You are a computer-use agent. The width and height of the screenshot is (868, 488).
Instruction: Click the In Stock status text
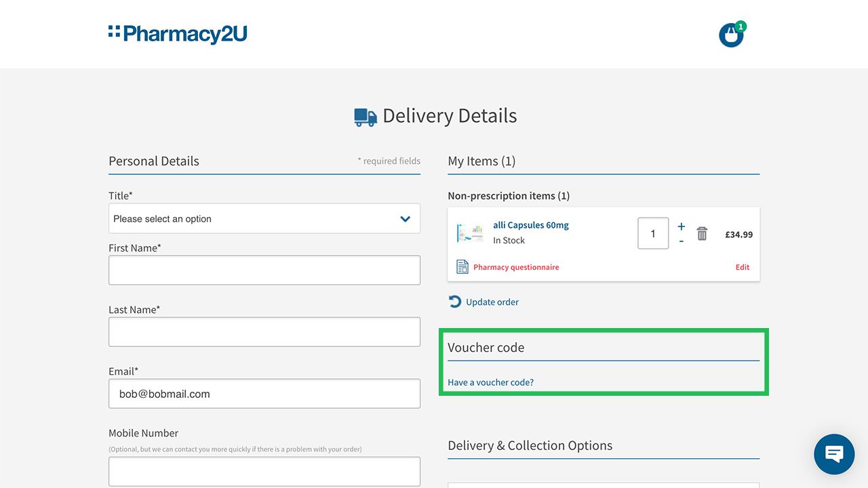[x=509, y=241]
